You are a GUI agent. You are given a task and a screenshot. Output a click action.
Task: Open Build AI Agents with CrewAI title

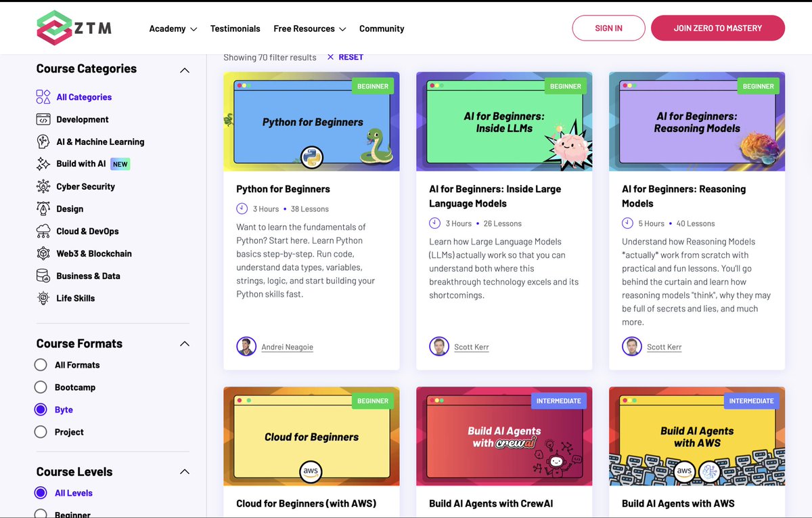click(491, 503)
